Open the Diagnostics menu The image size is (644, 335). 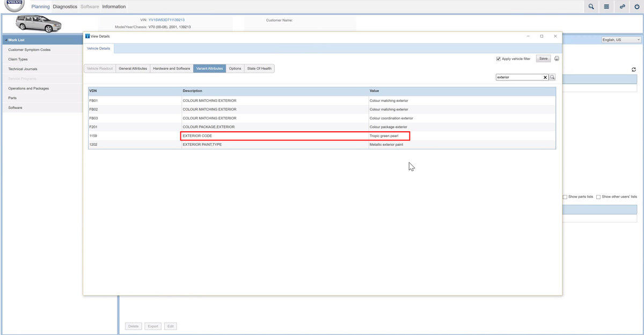click(65, 7)
